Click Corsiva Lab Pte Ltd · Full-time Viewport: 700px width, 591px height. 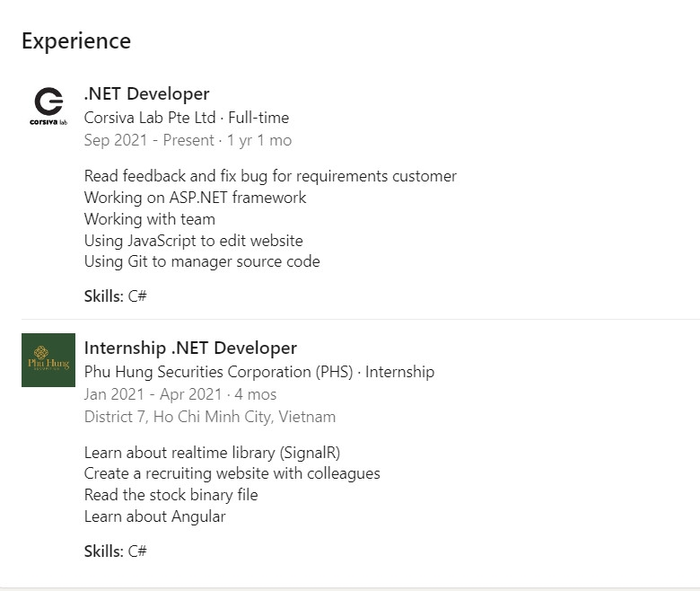187,118
